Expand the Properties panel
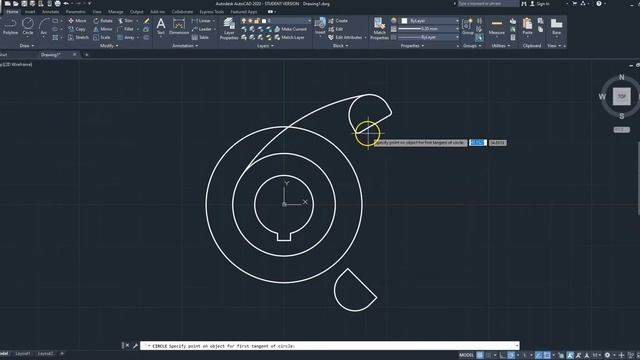640x360 pixels. click(x=412, y=46)
